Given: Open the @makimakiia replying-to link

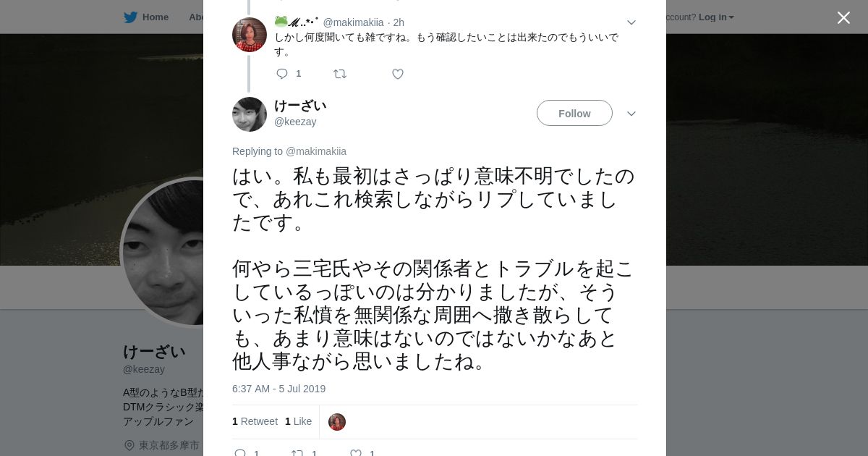Looking at the screenshot, I should [x=316, y=151].
